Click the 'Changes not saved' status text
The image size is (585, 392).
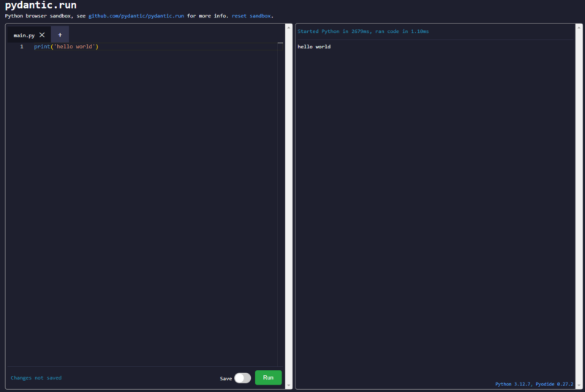coord(36,378)
